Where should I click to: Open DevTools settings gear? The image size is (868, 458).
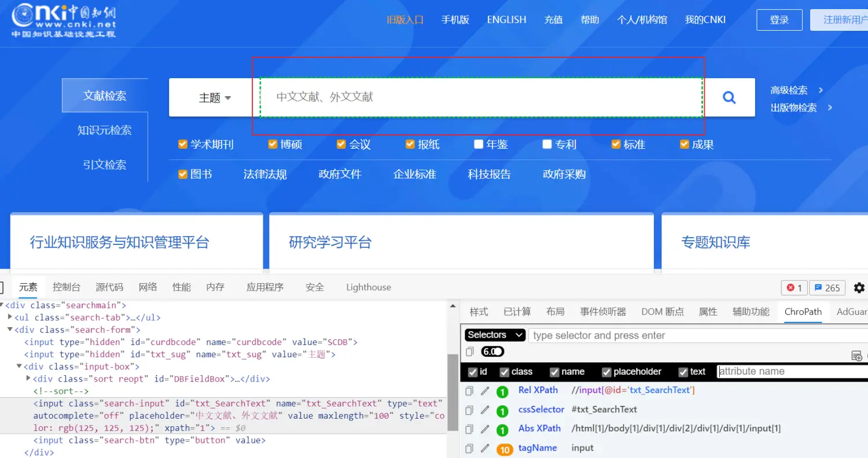click(x=859, y=288)
